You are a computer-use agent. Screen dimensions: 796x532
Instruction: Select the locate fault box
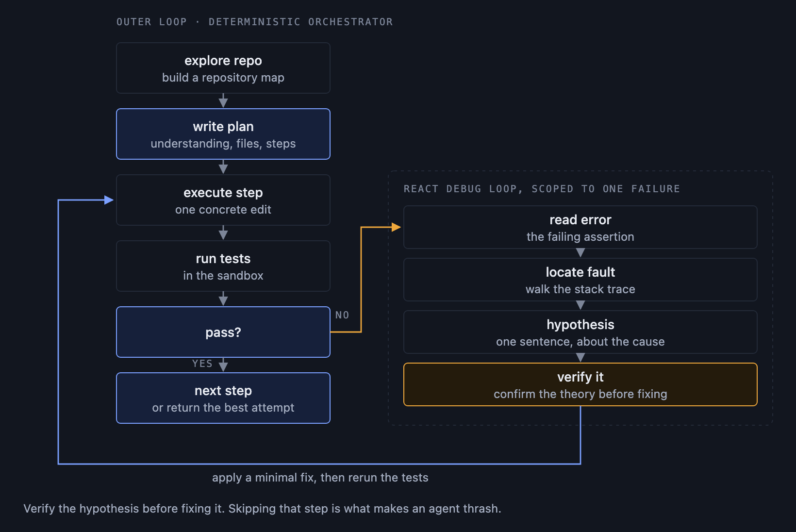coord(580,280)
